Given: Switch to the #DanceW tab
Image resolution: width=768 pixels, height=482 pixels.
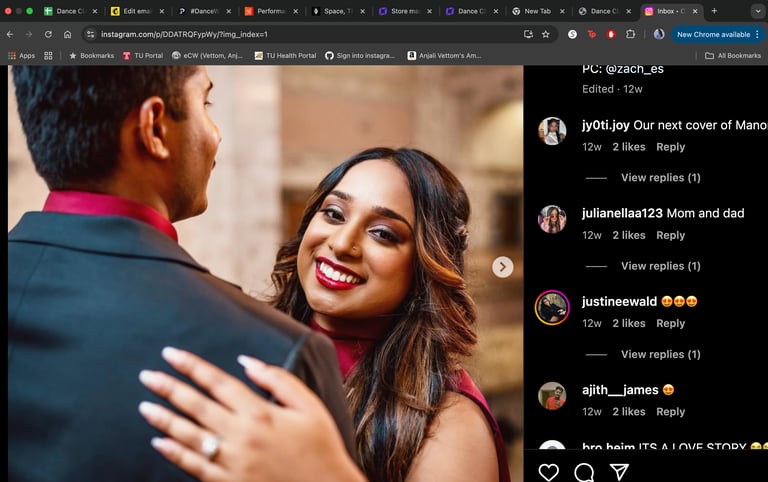Looking at the screenshot, I should pos(204,11).
